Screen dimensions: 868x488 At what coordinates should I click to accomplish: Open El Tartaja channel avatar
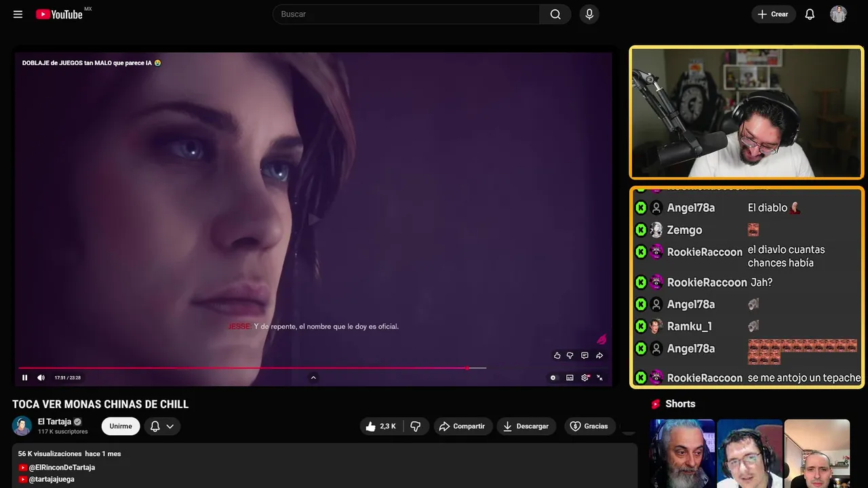(22, 426)
